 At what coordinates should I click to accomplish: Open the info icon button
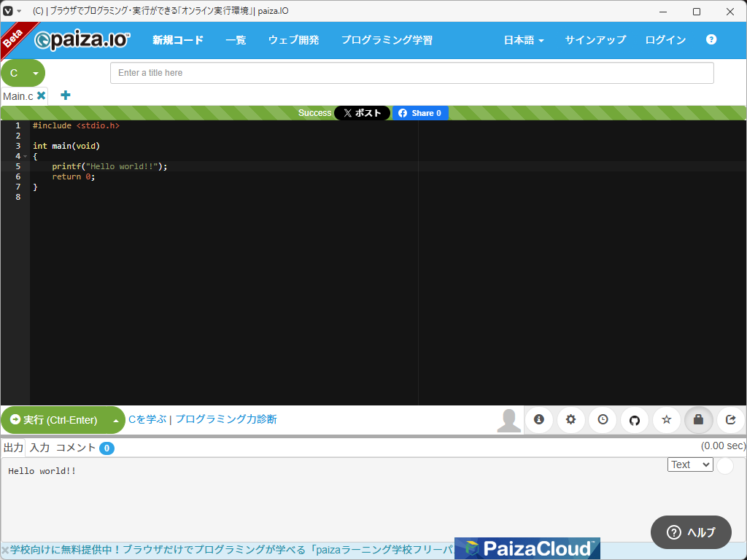coord(539,419)
